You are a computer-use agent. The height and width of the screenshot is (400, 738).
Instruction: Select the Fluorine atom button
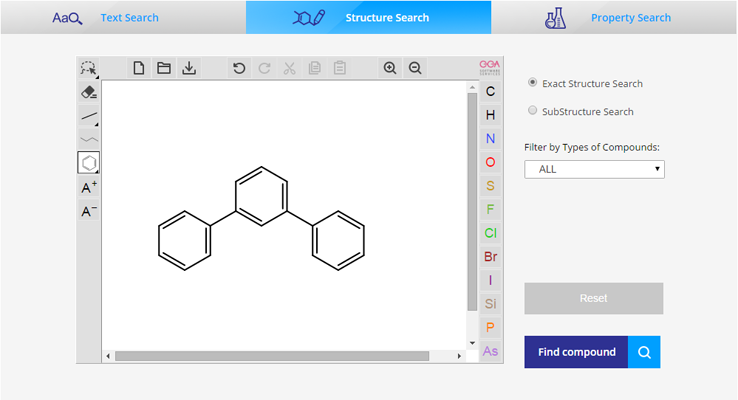point(490,209)
